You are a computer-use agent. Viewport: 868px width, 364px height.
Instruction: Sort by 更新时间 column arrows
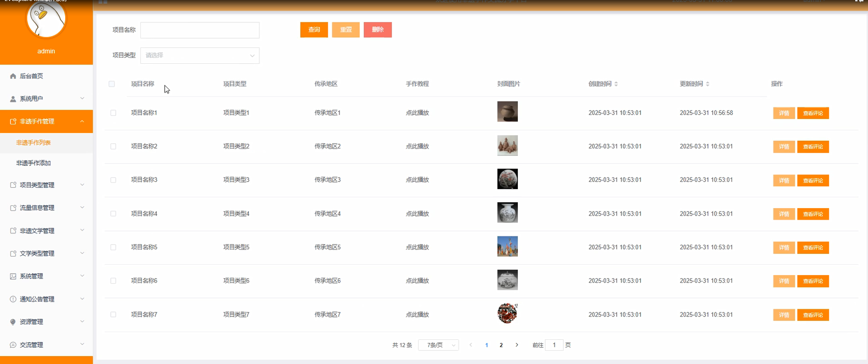(x=708, y=84)
